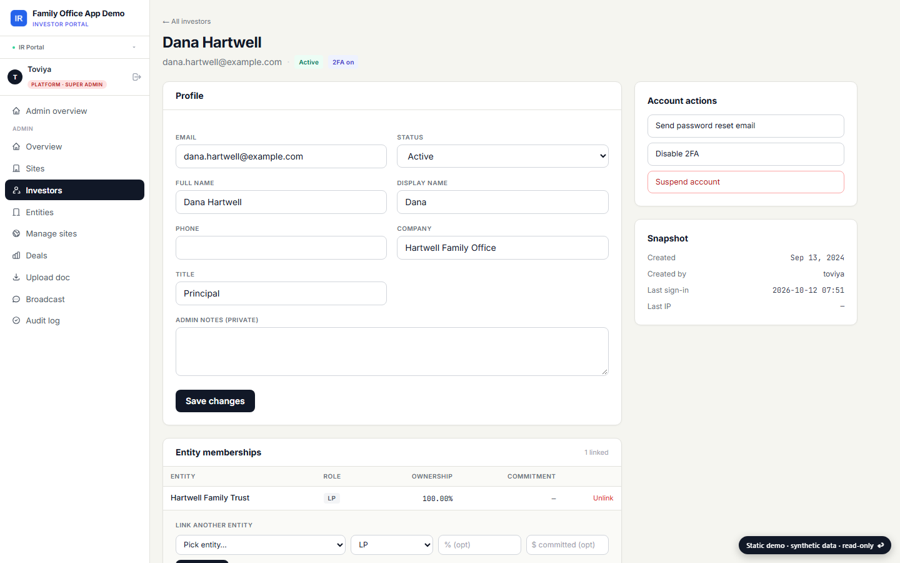Click the Full name field
Viewport: 900px width, 563px height.
pos(281,202)
